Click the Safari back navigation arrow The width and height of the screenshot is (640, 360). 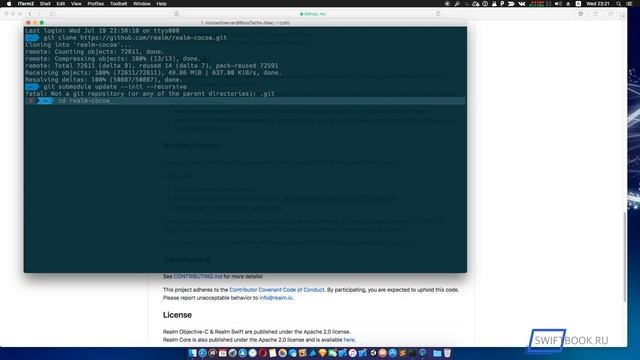[x=30, y=14]
